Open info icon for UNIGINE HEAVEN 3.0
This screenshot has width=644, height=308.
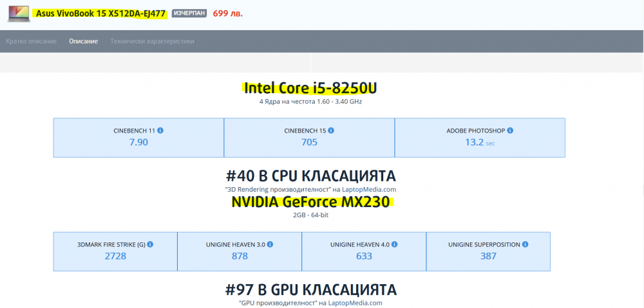270,244
